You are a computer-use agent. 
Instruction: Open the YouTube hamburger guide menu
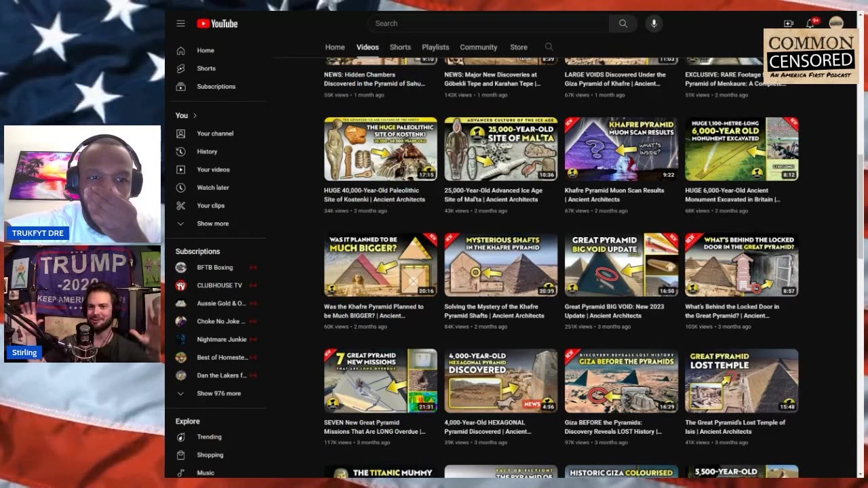(x=180, y=23)
